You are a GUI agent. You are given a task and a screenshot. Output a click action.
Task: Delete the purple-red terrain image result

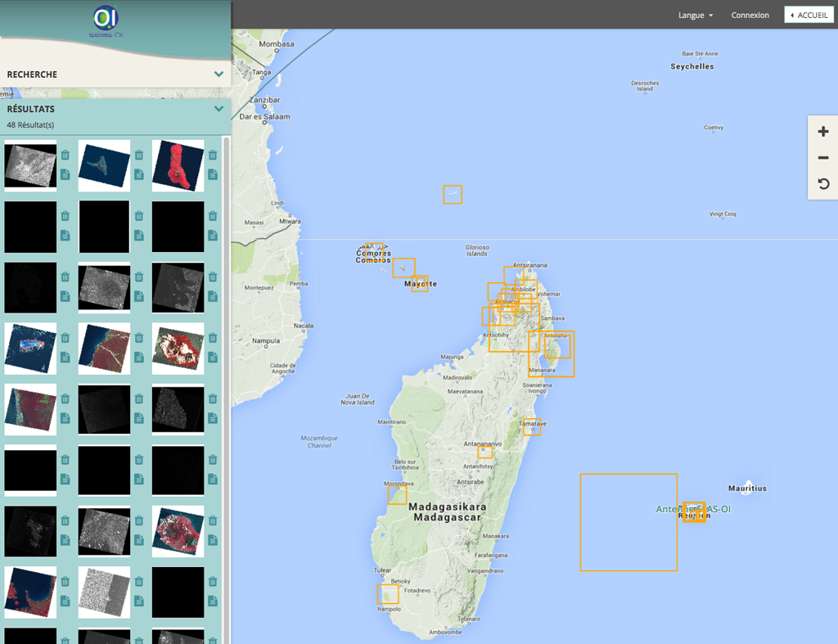tap(65, 399)
